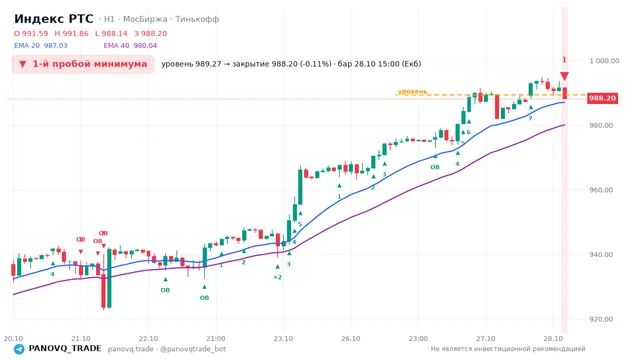Click the "21.10" date axis label
This screenshot has height=360, width=640.
click(x=81, y=338)
